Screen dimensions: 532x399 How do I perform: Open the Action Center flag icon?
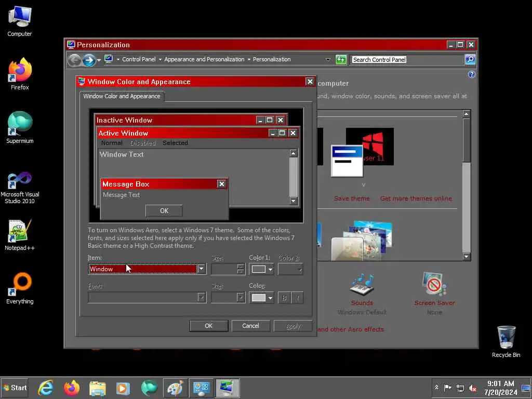pyautogui.click(x=447, y=388)
